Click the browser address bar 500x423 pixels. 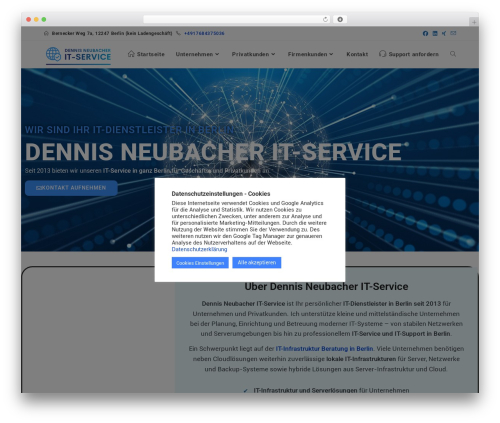[237, 19]
